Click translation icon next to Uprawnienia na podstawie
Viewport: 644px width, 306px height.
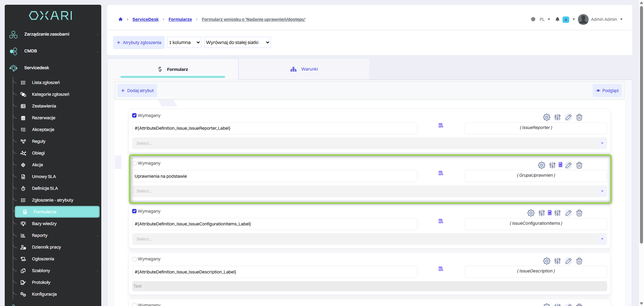441,173
